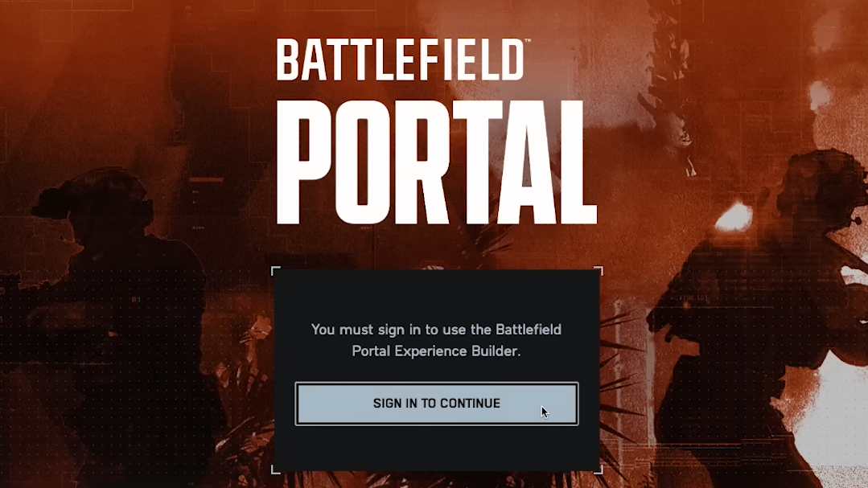Click the SIGN IN TO CONTINUE button
Image resolution: width=868 pixels, height=488 pixels.
[x=436, y=404]
